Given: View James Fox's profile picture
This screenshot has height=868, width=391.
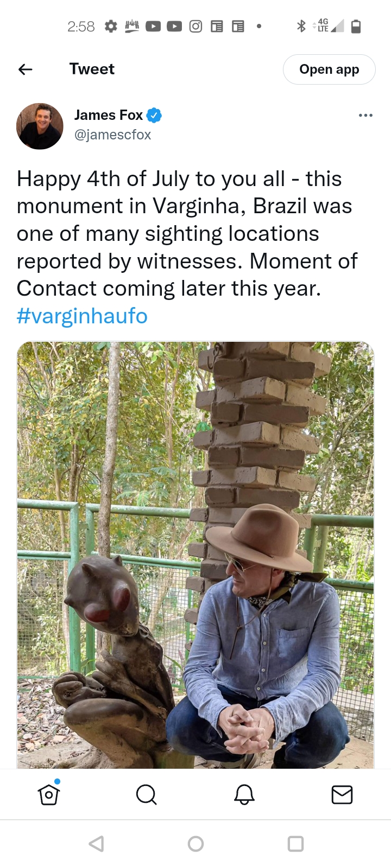Looking at the screenshot, I should point(40,126).
